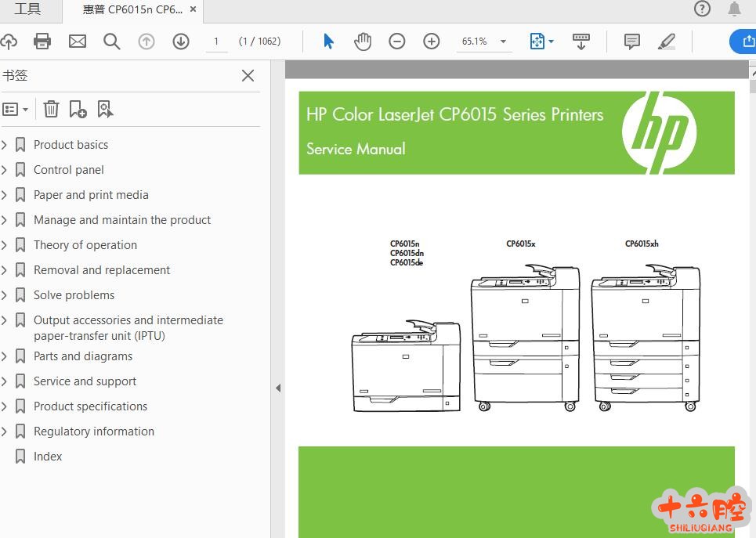Open the Index bookmark
Image resolution: width=756 pixels, height=538 pixels.
point(48,457)
